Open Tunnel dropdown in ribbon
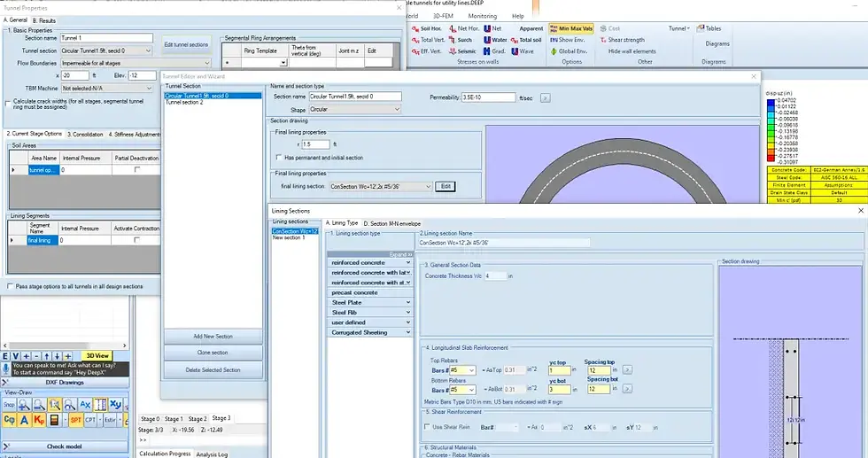Viewport: 868px width, 458px height. coord(678,28)
